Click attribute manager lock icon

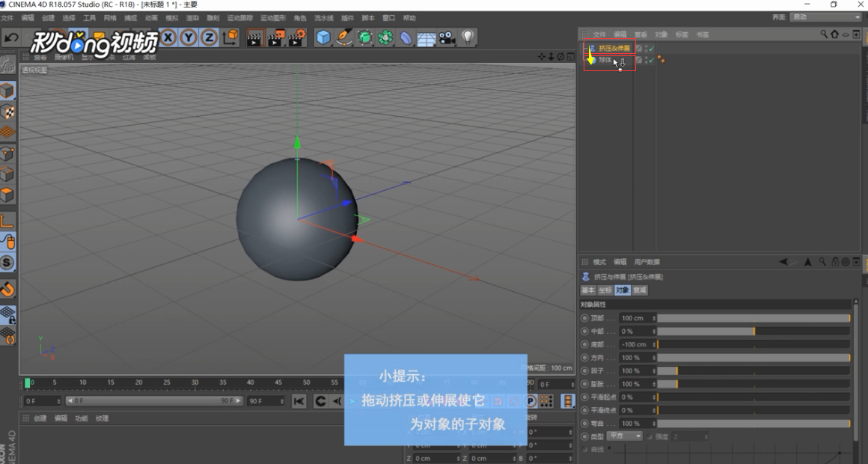[835, 262]
